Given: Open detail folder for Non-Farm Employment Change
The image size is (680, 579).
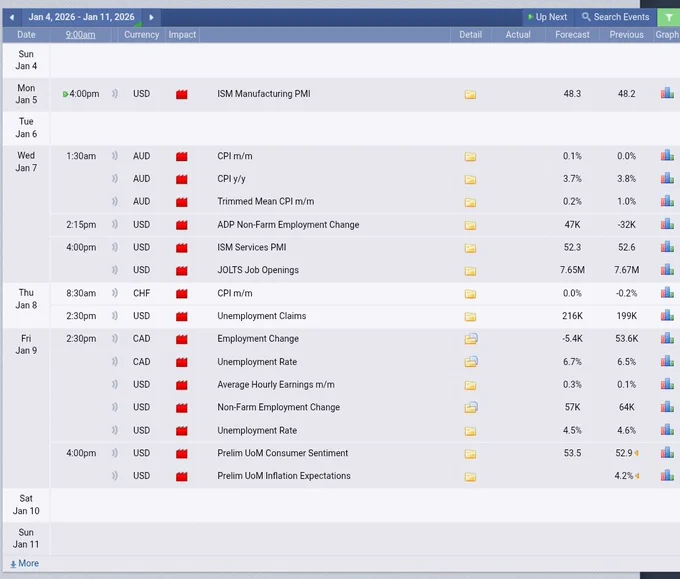Looking at the screenshot, I should tap(471, 407).
